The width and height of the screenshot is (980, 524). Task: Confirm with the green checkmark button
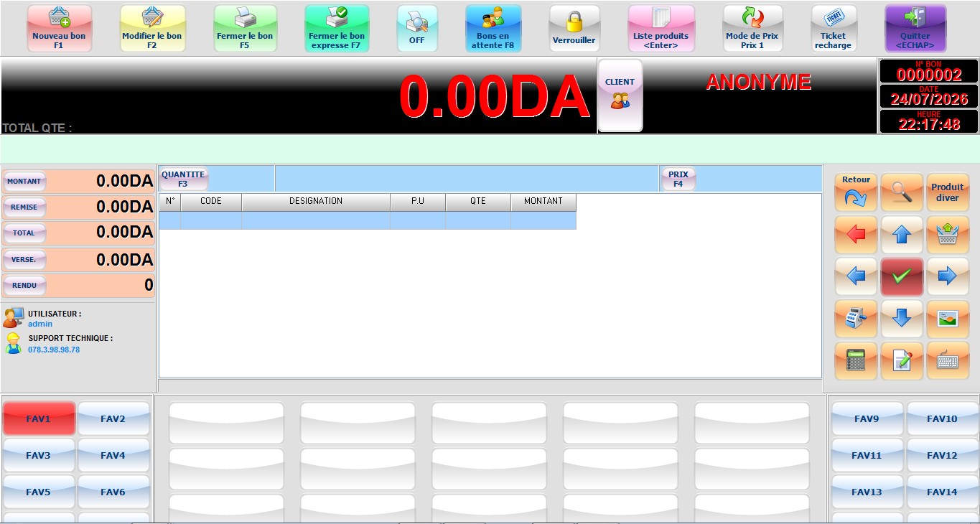pyautogui.click(x=902, y=276)
